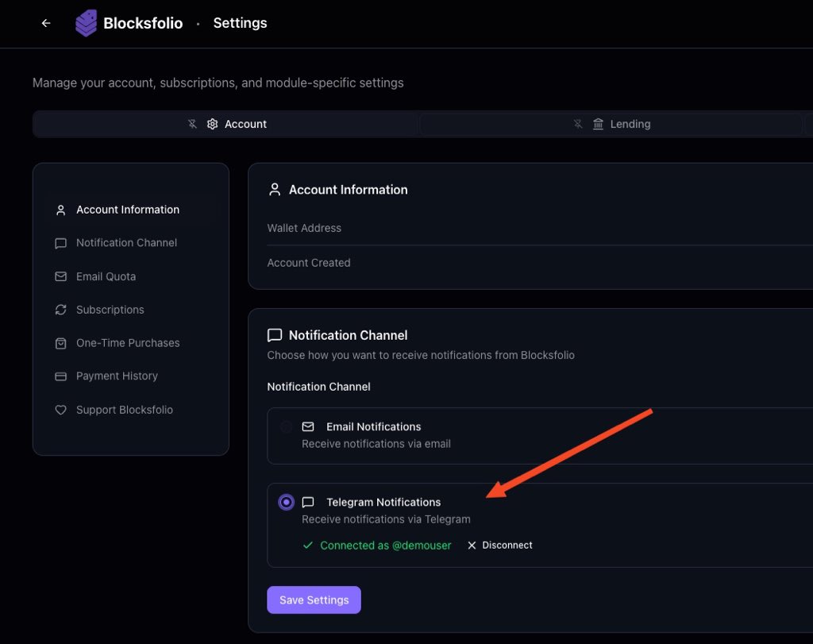The height and width of the screenshot is (644, 813).
Task: Click the chat bubble icon in Notification Channel heading
Action: point(275,335)
